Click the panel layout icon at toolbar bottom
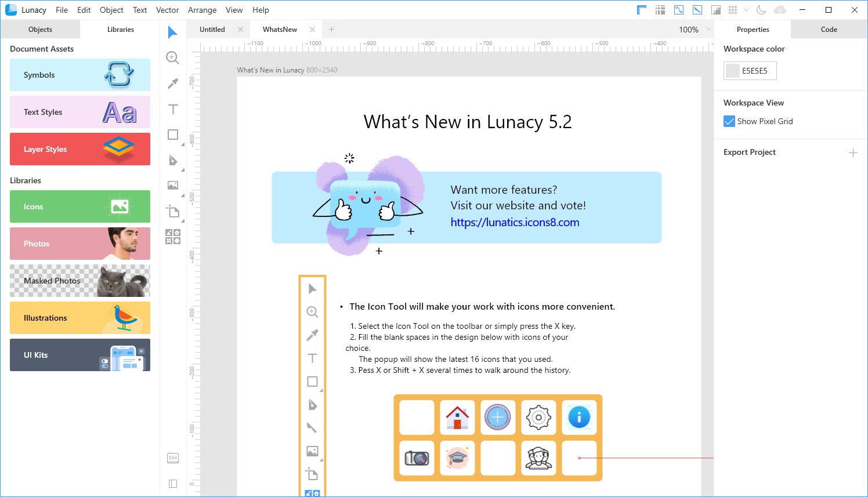The width and height of the screenshot is (868, 497). [x=173, y=484]
